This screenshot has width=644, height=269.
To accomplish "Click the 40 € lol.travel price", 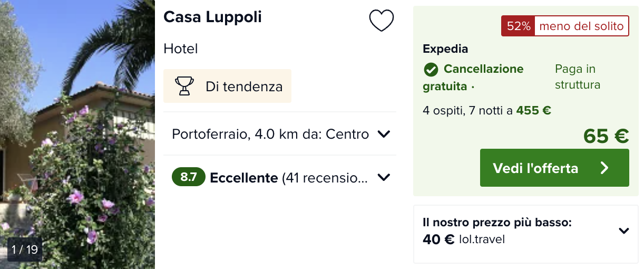I will tap(438, 239).
